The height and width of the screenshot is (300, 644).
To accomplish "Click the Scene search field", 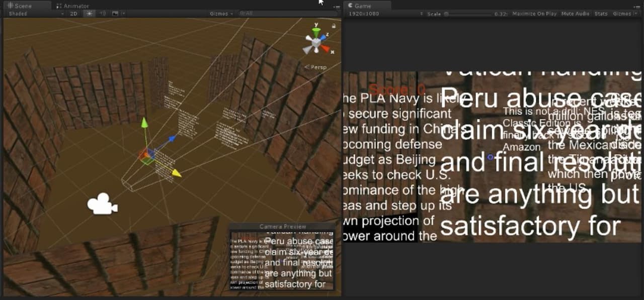I will 287,14.
